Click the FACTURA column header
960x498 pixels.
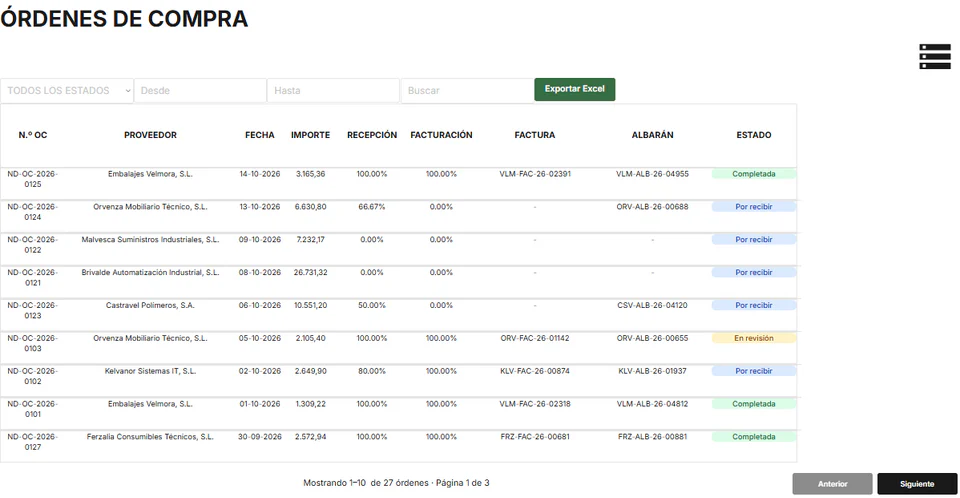point(535,135)
